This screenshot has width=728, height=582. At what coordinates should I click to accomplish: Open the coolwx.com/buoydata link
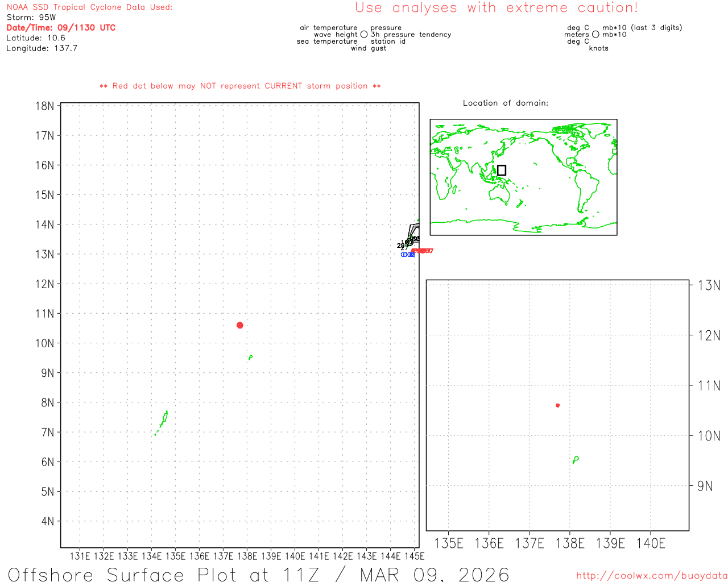click(x=651, y=576)
